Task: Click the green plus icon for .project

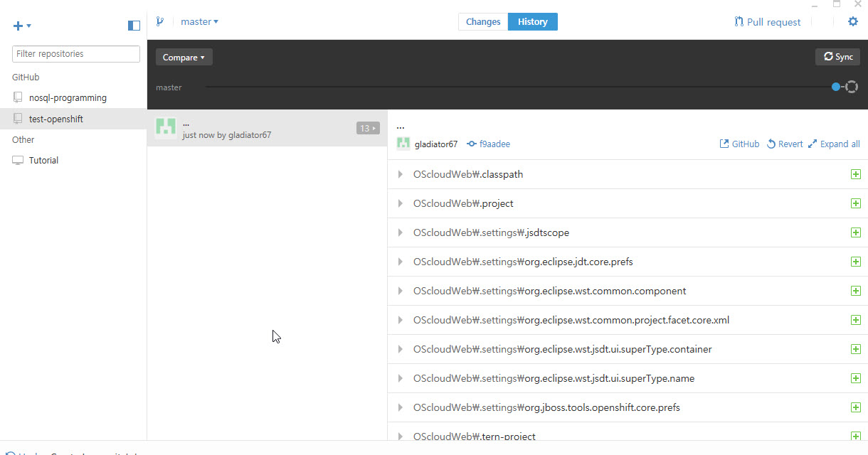Action: [855, 203]
